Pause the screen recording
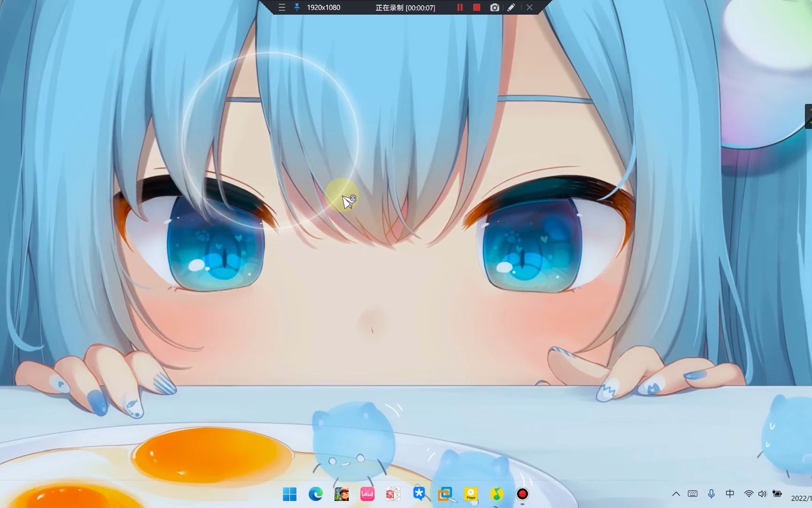The height and width of the screenshot is (508, 812). 460,8
